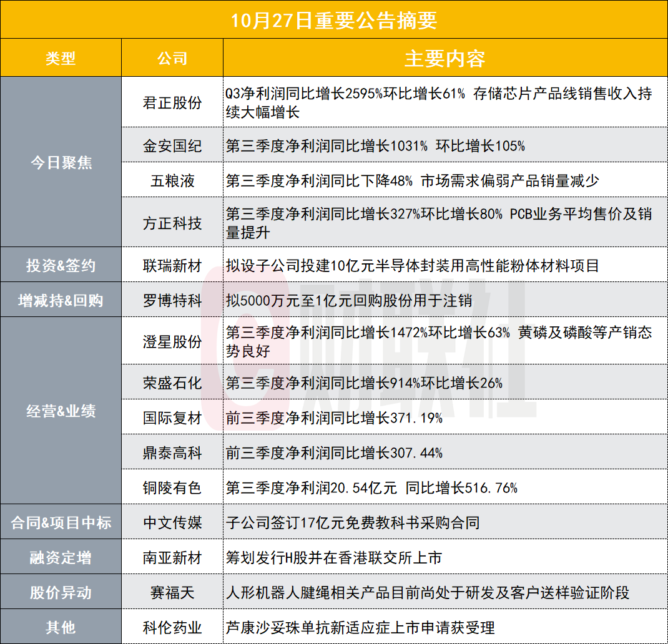Viewport: 668px width, 644px height.
Task: Click the 其他 category cell
Action: [x=61, y=627]
